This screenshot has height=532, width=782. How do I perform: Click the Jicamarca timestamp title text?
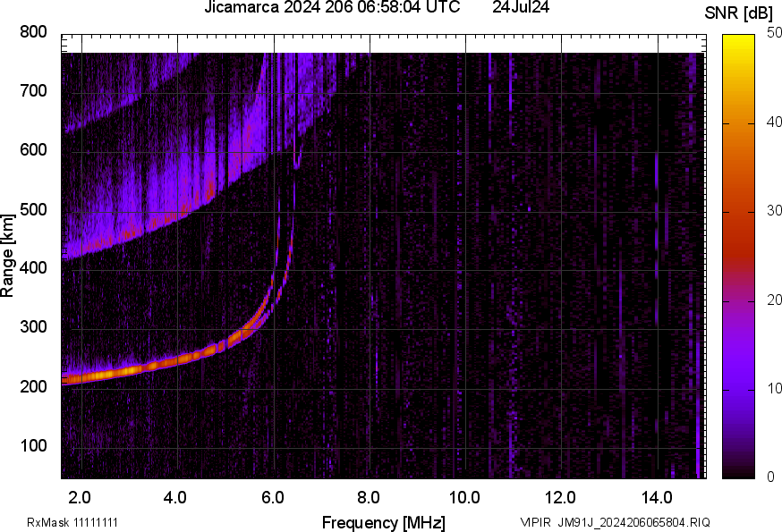(x=332, y=8)
